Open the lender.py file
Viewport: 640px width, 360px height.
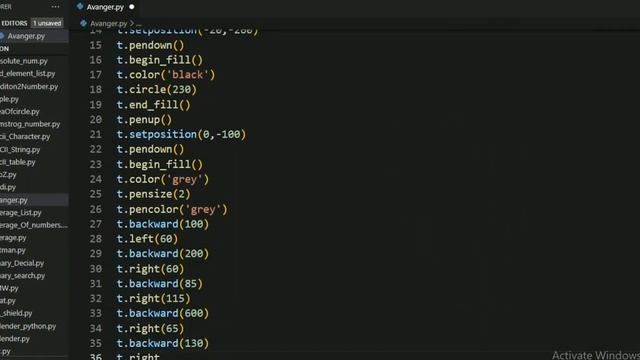15,338
